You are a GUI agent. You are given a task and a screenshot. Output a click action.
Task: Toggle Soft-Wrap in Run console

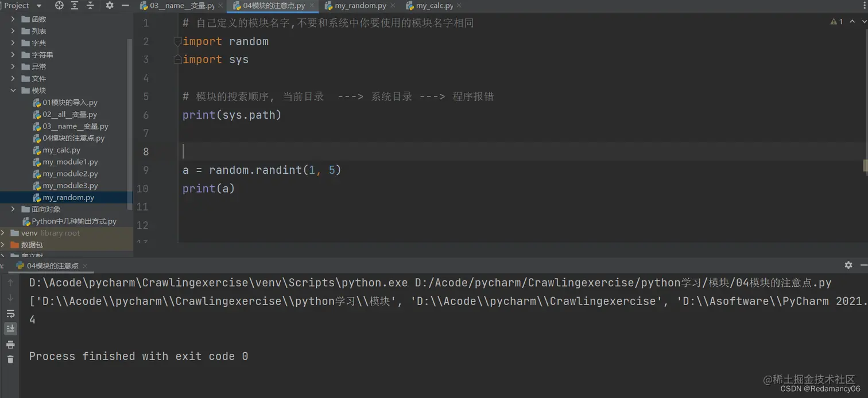click(x=10, y=314)
